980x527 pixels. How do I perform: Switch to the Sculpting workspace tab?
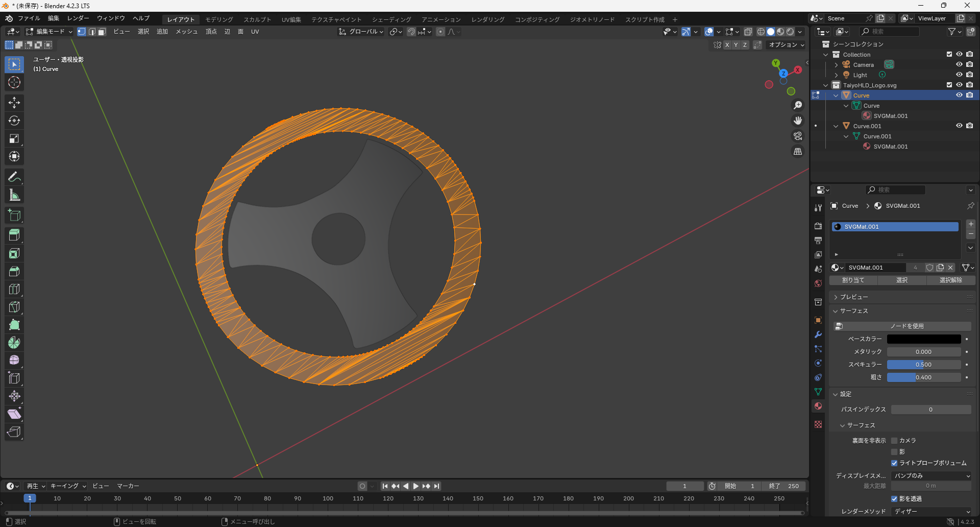[x=257, y=19]
